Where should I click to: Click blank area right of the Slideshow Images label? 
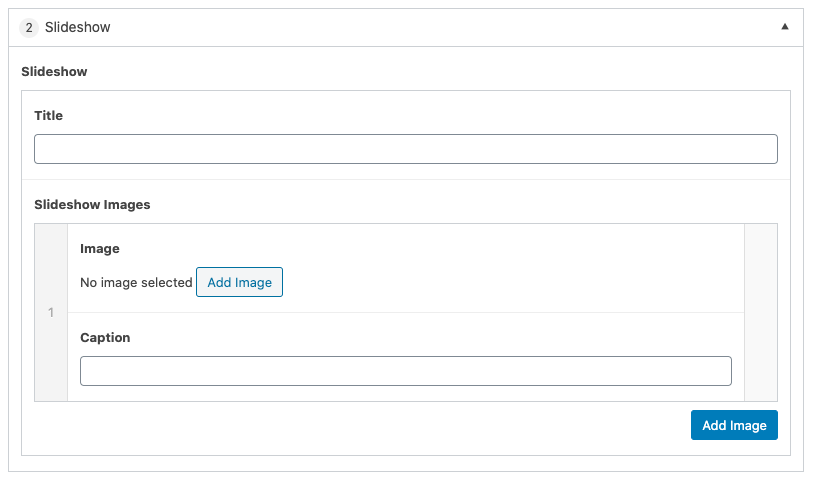point(450,205)
